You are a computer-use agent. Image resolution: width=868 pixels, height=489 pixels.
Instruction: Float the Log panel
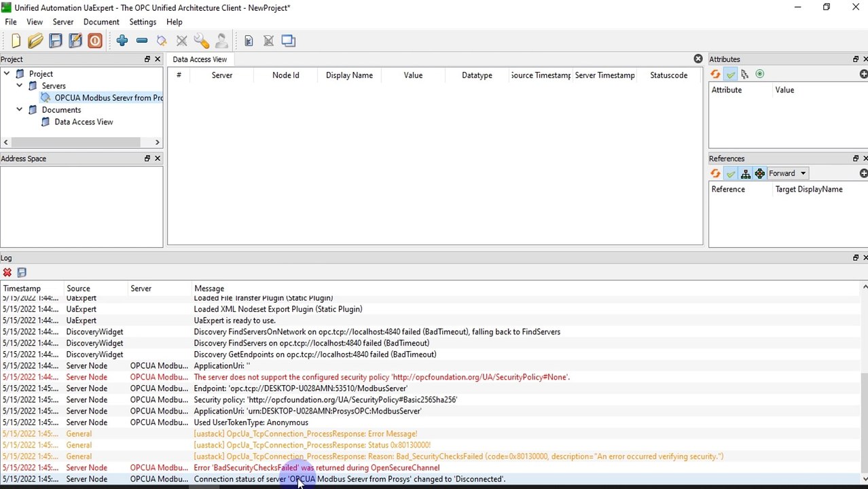(856, 257)
